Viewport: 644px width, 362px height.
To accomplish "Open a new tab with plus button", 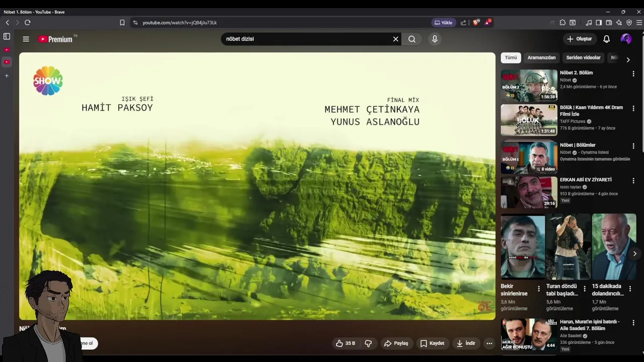I will (x=7, y=76).
